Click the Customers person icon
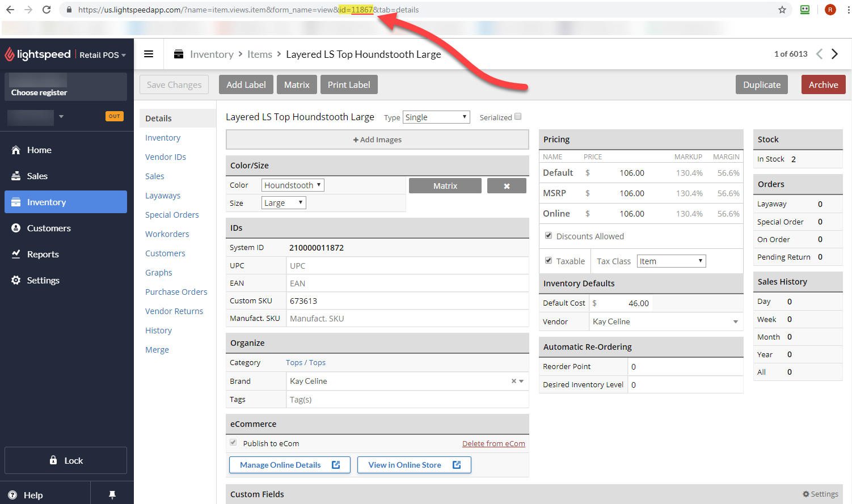 point(16,228)
